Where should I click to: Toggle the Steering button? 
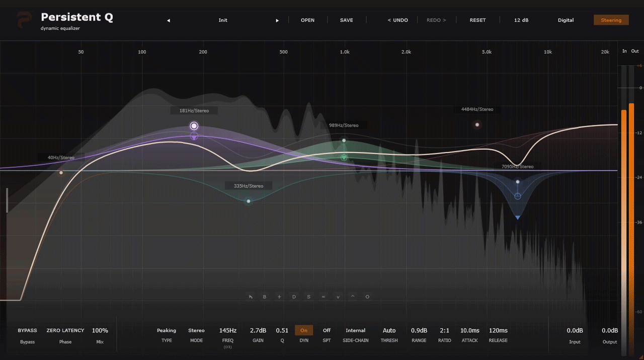611,20
